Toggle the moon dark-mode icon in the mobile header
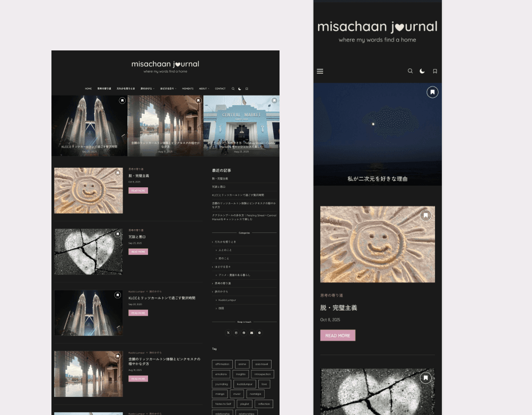This screenshot has height=415, width=532. click(422, 71)
